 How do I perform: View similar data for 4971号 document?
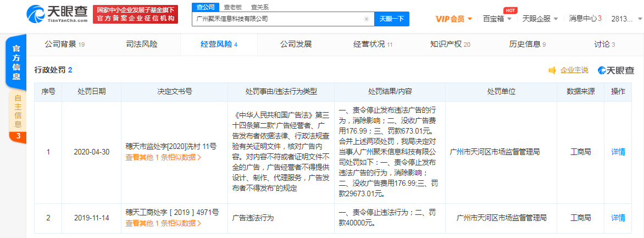tap(163, 223)
